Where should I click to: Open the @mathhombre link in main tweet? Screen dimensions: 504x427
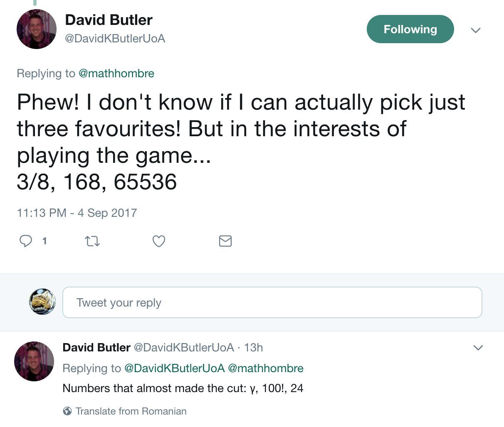click(116, 74)
